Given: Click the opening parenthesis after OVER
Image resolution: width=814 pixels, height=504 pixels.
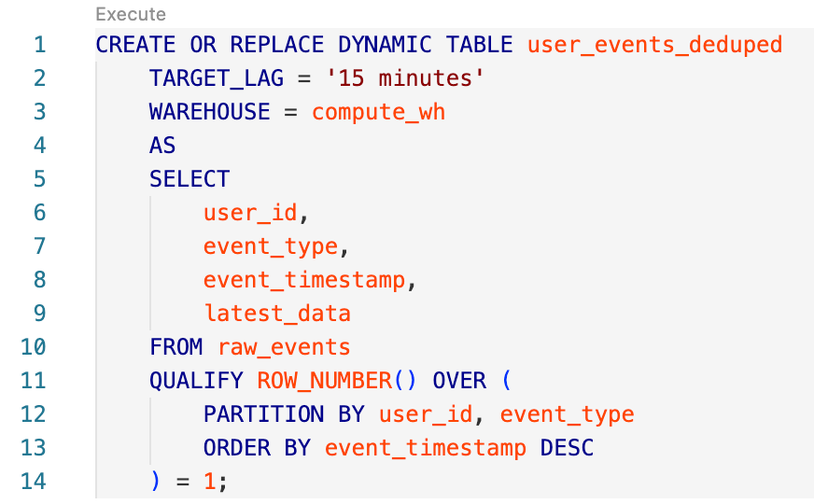Looking at the screenshot, I should tap(507, 381).
